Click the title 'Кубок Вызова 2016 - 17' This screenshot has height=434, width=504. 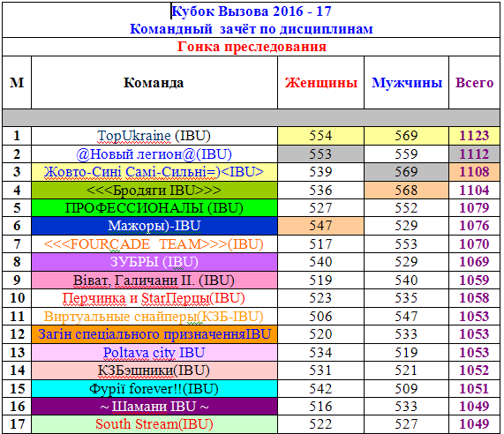tap(252, 11)
